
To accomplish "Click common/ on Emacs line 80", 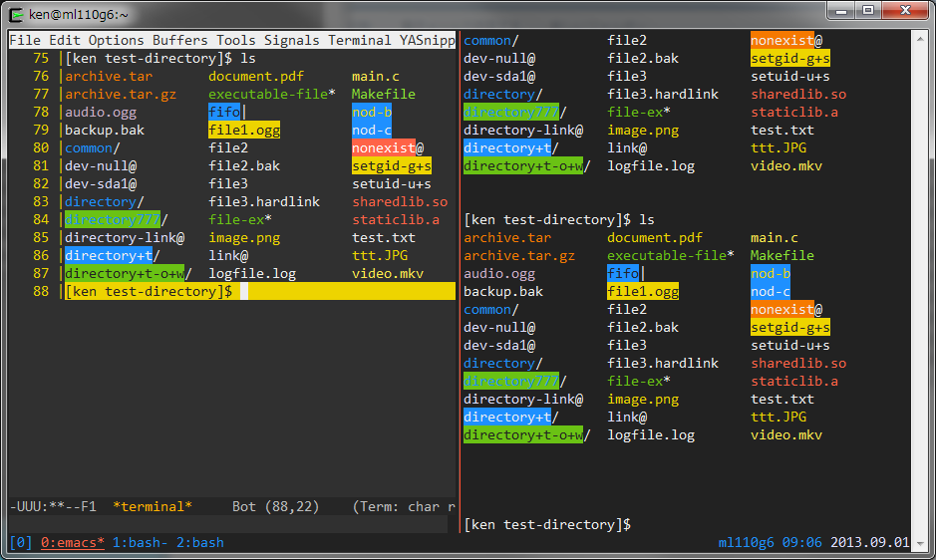I will tap(93, 148).
